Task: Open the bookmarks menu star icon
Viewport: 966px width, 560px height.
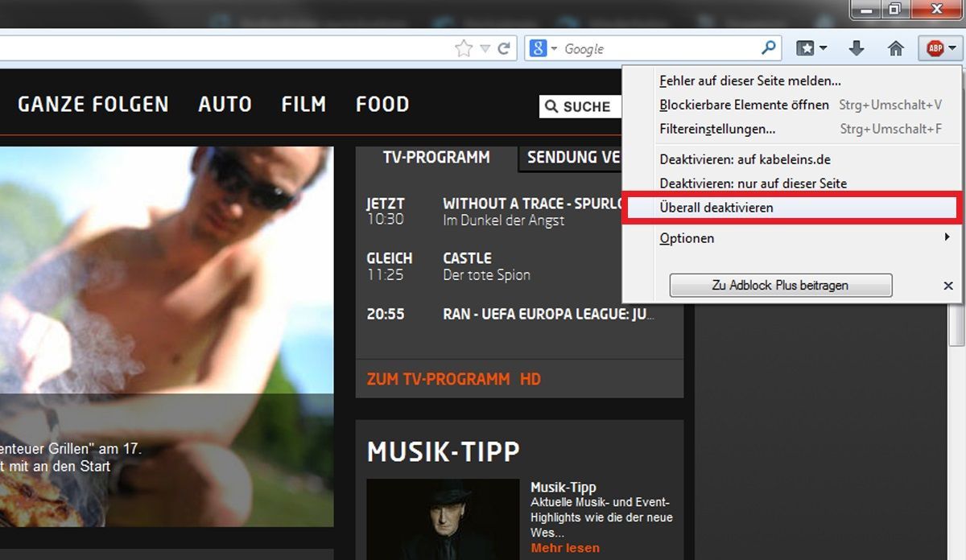Action: [805, 49]
